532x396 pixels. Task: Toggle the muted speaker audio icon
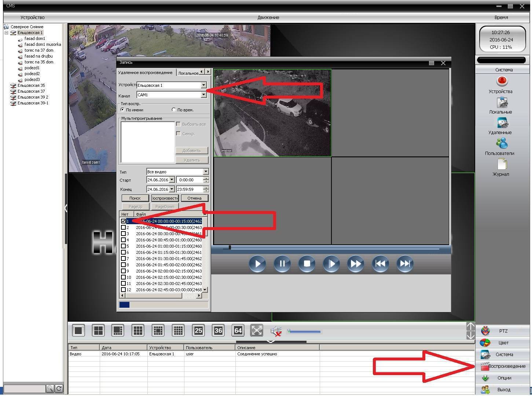pyautogui.click(x=276, y=331)
